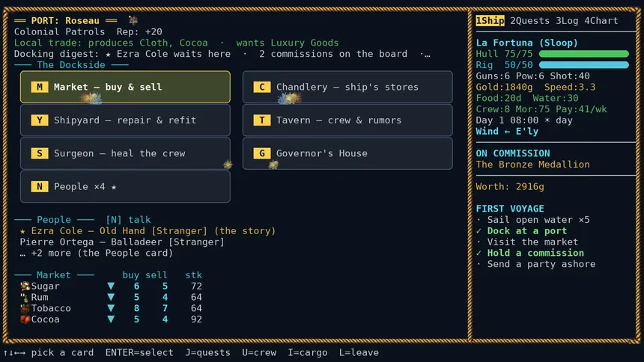Click the 'Food:20d' supply readout
The height and width of the screenshot is (362, 644).
pos(498,98)
